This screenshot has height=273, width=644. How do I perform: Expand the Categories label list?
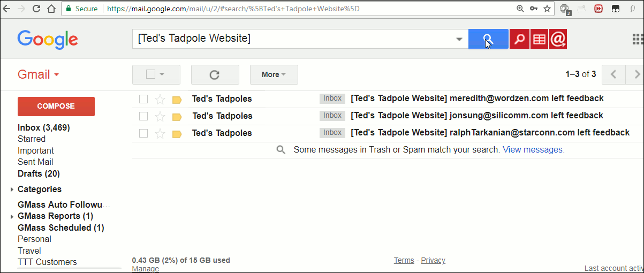point(12,189)
